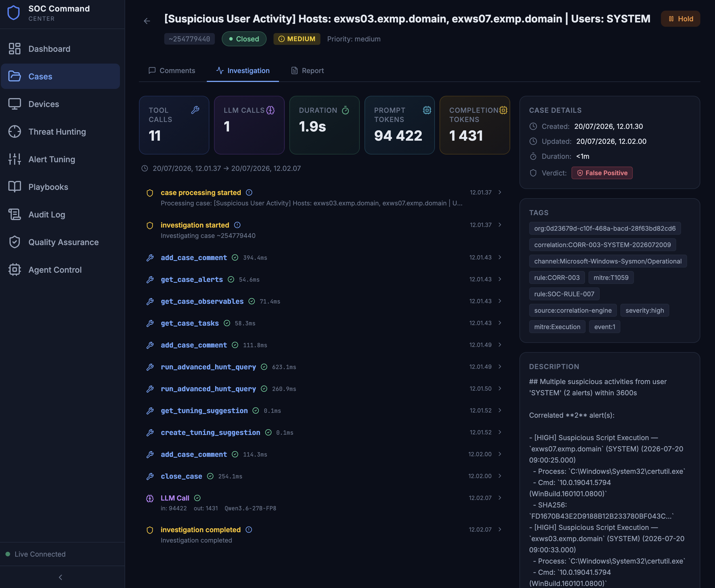Click info icon next to investigation completed

tap(249, 529)
